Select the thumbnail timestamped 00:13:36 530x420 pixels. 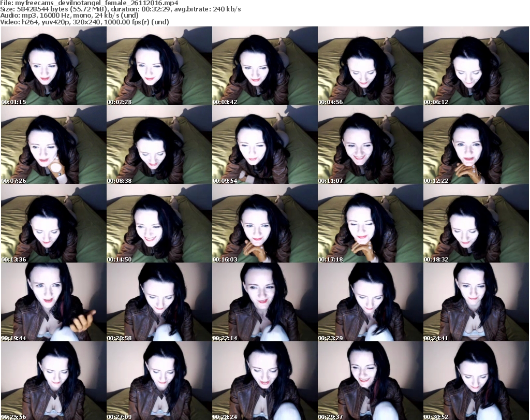[54, 223]
